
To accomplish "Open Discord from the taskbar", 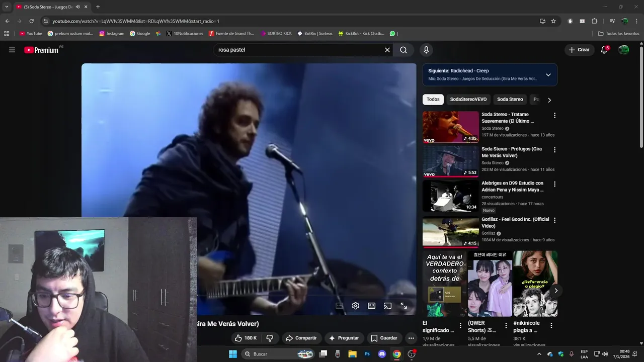I will click(x=382, y=354).
